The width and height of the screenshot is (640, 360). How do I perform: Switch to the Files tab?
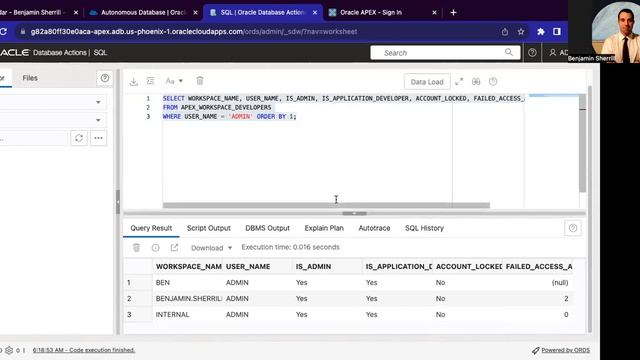tap(30, 78)
